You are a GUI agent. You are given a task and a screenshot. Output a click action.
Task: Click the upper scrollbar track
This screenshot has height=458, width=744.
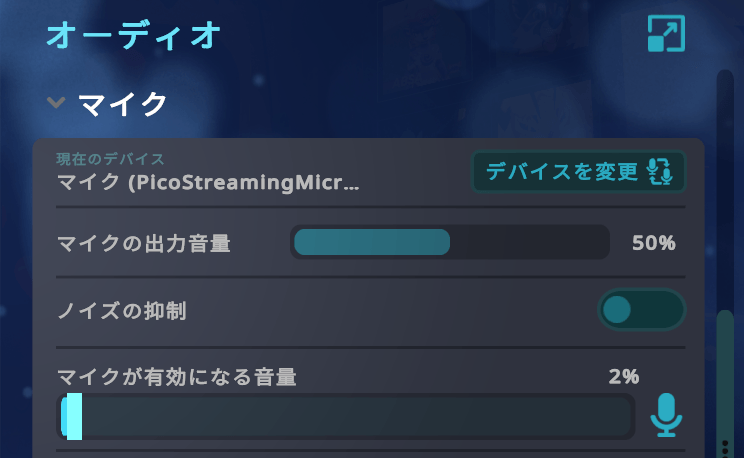tap(725, 180)
